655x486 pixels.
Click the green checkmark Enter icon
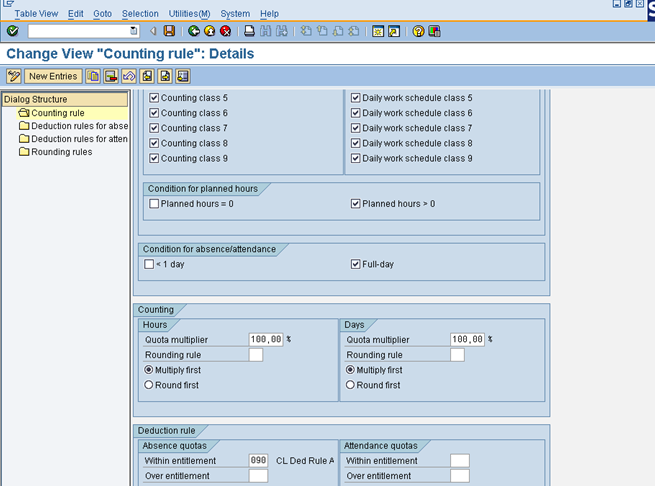(x=13, y=31)
